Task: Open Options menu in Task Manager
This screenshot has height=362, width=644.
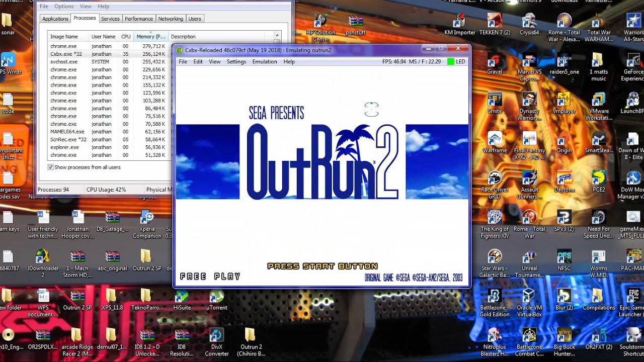Action: click(x=64, y=7)
